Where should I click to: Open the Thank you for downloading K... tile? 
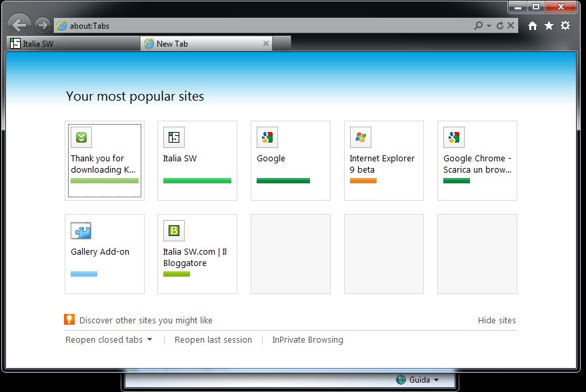[x=105, y=161]
